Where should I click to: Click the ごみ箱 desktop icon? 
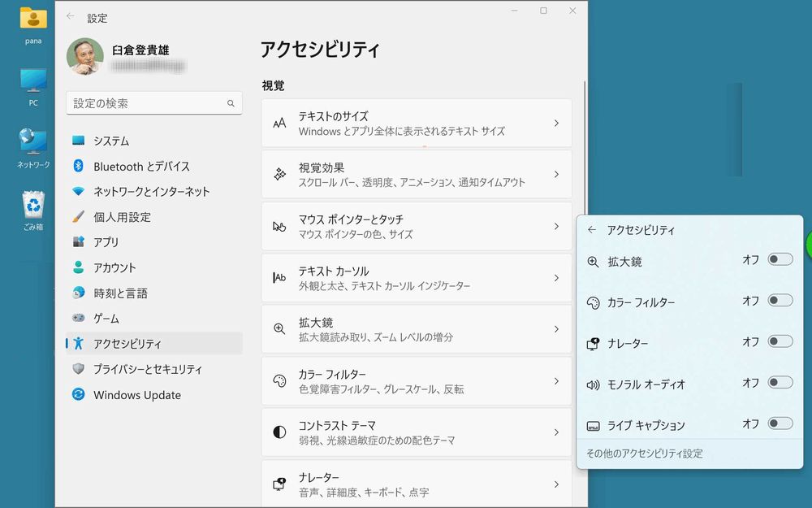[x=33, y=206]
